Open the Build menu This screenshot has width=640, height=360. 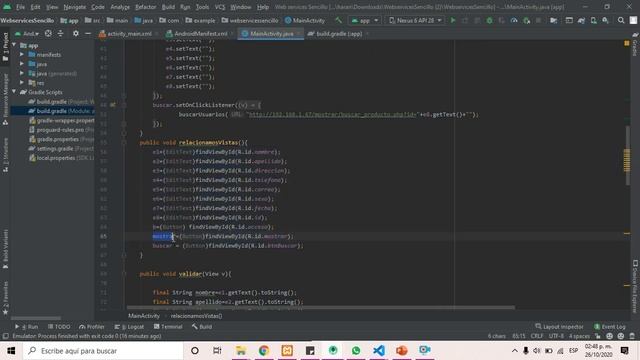168,7
